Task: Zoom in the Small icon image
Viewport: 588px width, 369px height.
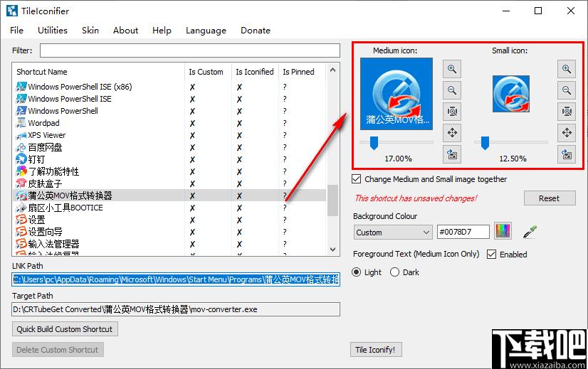Action: [566, 69]
